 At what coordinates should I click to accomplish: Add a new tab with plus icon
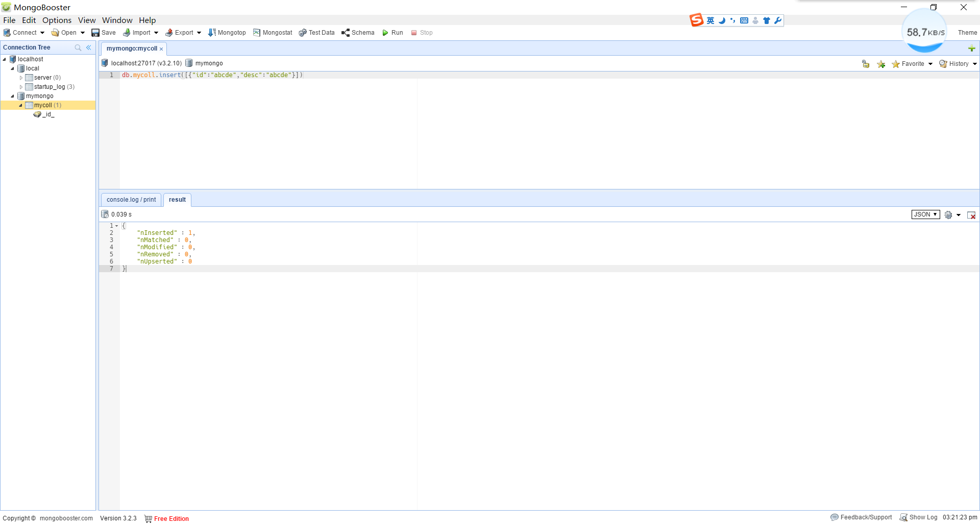click(x=972, y=49)
